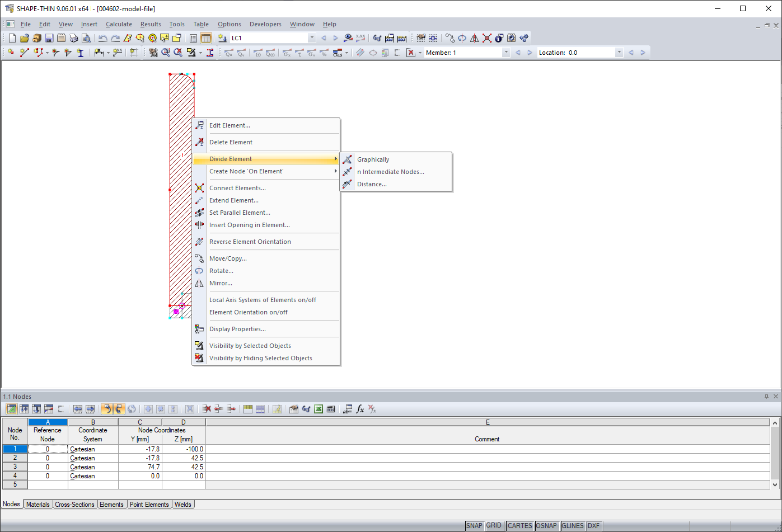Click the calculator icon in the table toolbar

331,409
